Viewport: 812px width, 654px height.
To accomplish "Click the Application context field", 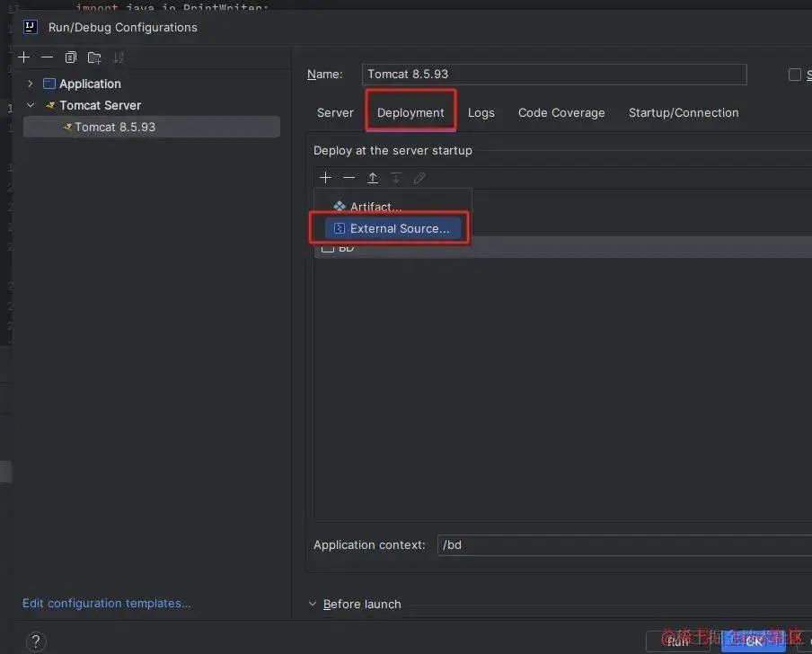I will 624,545.
